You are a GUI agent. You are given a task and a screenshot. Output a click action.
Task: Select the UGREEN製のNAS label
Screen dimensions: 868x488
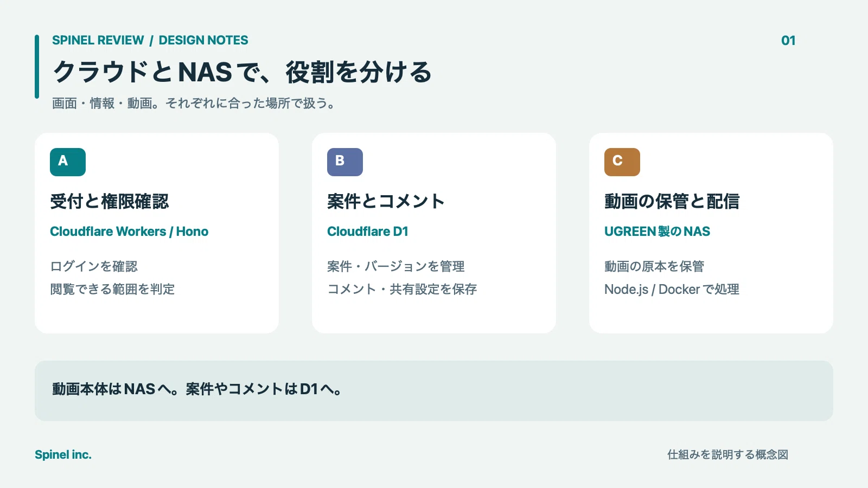point(658,232)
